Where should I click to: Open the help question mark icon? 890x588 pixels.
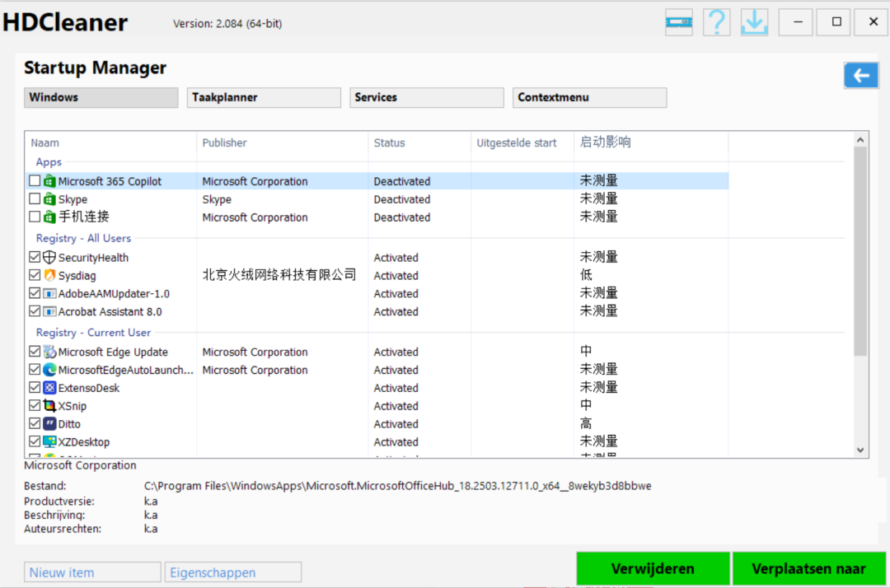click(x=716, y=23)
